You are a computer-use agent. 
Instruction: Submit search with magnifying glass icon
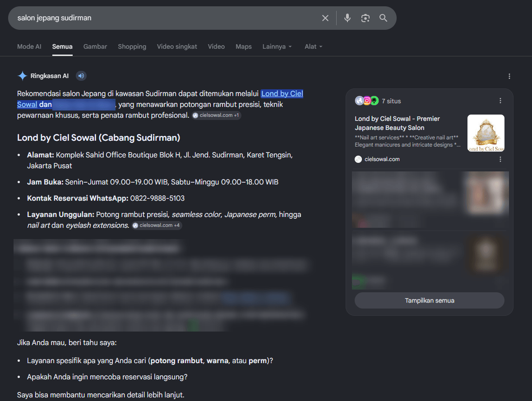(384, 18)
